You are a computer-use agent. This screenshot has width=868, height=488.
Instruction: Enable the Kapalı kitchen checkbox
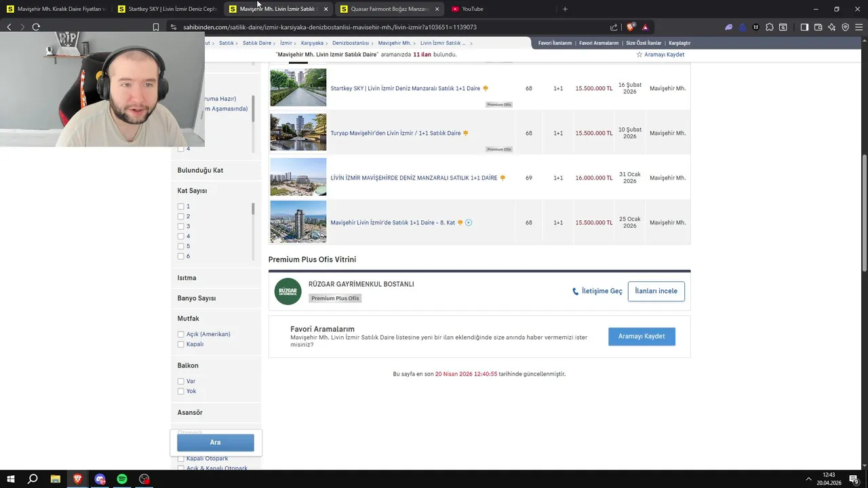(x=181, y=344)
